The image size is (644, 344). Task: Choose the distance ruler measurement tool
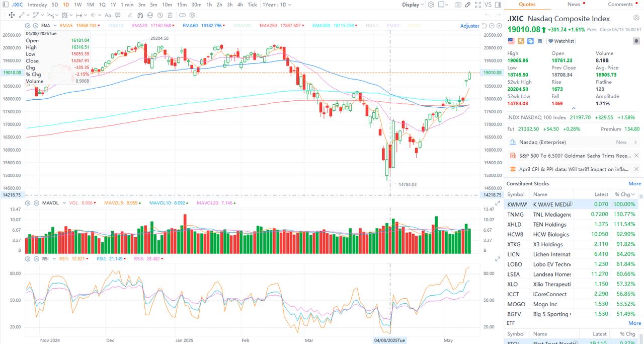pyautogui.click(x=79, y=15)
